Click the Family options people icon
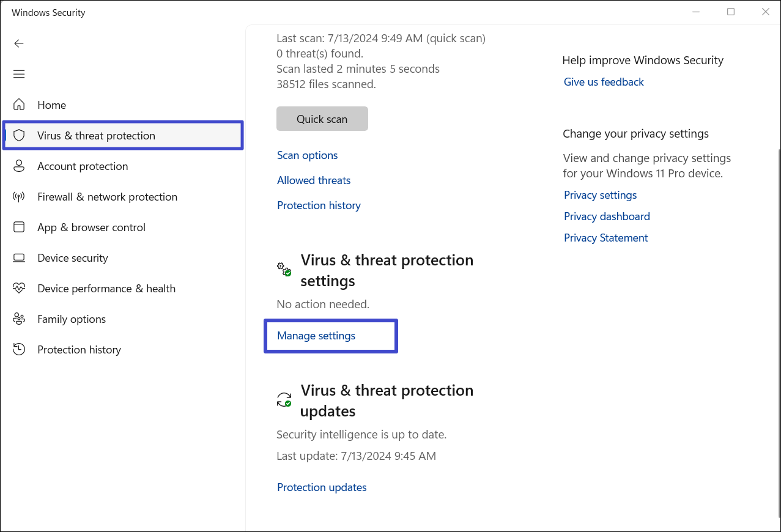Viewport: 781px width, 532px height. point(19,319)
